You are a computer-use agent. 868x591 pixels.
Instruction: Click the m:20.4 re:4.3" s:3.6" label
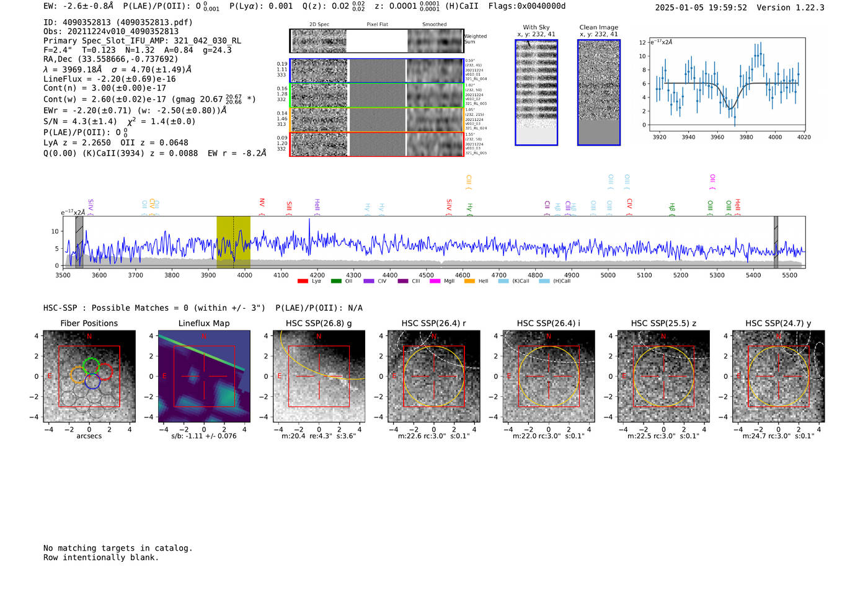click(x=319, y=436)
